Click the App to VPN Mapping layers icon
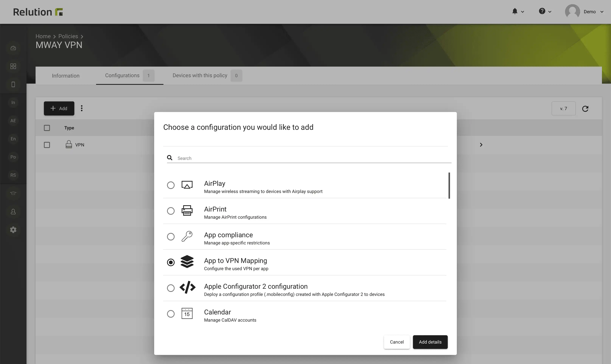This screenshot has height=364, width=611. pos(187,262)
